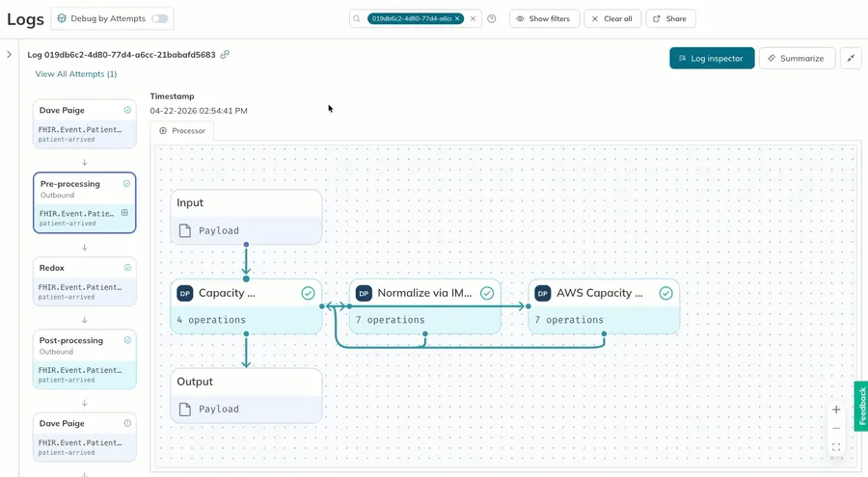Open the AWS Capacity ... node
Screen dimensions: 868x477
[604, 306]
